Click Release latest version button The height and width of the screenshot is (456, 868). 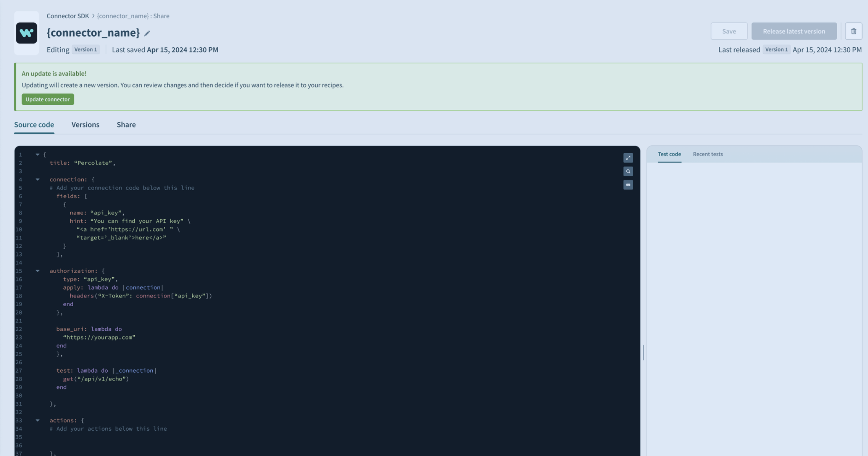tap(794, 31)
